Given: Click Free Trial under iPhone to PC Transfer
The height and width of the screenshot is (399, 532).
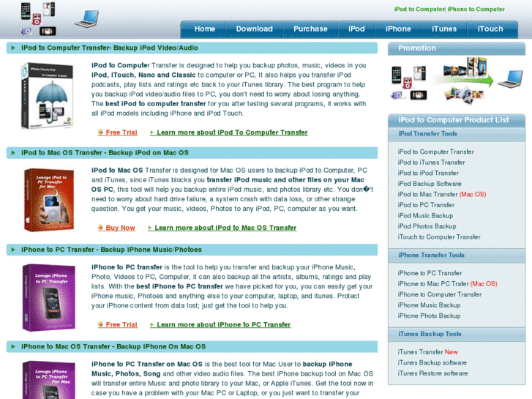Looking at the screenshot, I should tap(121, 324).
